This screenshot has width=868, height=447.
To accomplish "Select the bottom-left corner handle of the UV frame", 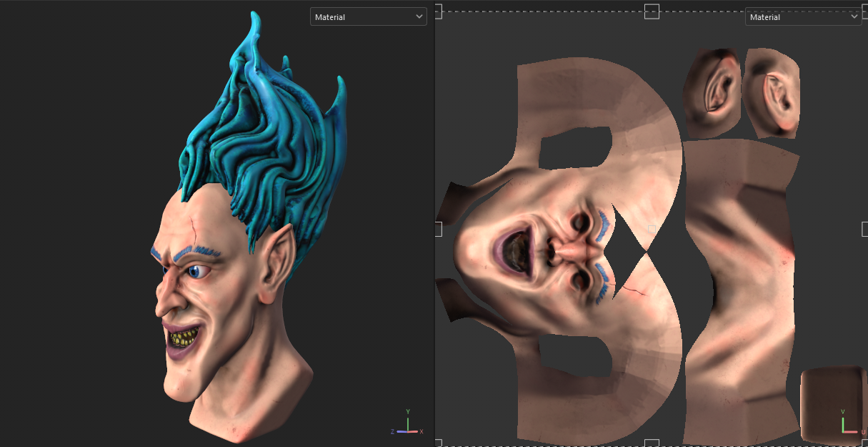I will [x=438, y=444].
